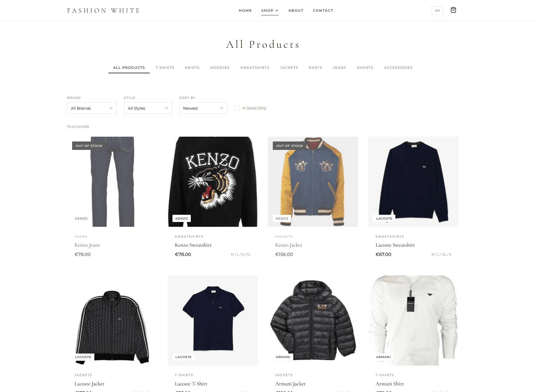This screenshot has height=392, width=536.
Task: Open the Kenzo Jacket product image
Action: (x=313, y=182)
